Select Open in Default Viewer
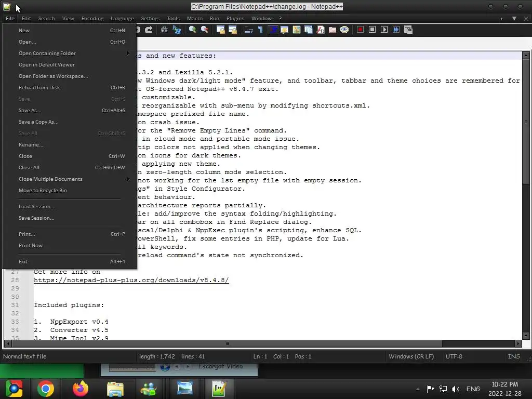 point(70,65)
